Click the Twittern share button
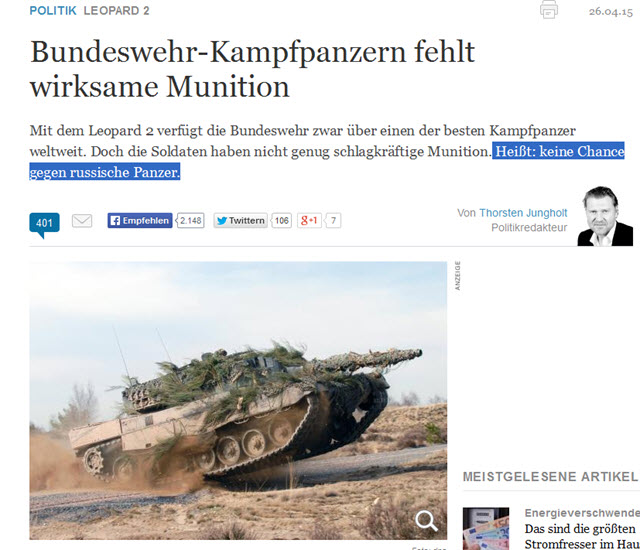This screenshot has height=550, width=640. (240, 221)
